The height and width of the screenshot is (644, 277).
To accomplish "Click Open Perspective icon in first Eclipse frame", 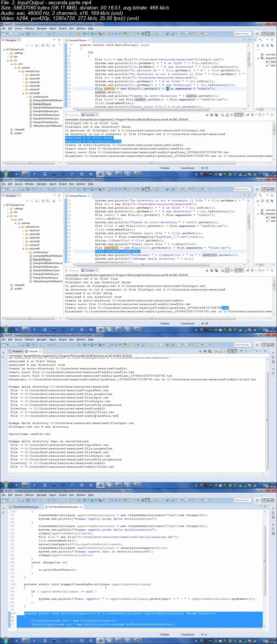I will (257, 34).
